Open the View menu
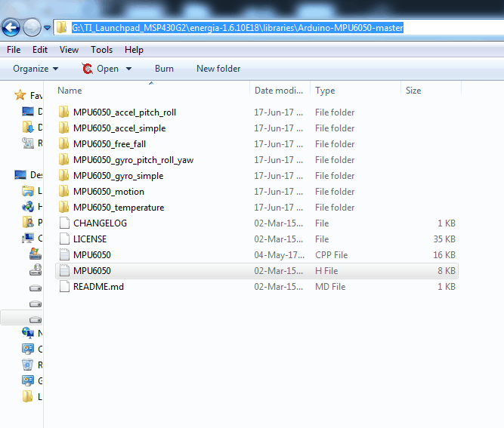 [69, 50]
